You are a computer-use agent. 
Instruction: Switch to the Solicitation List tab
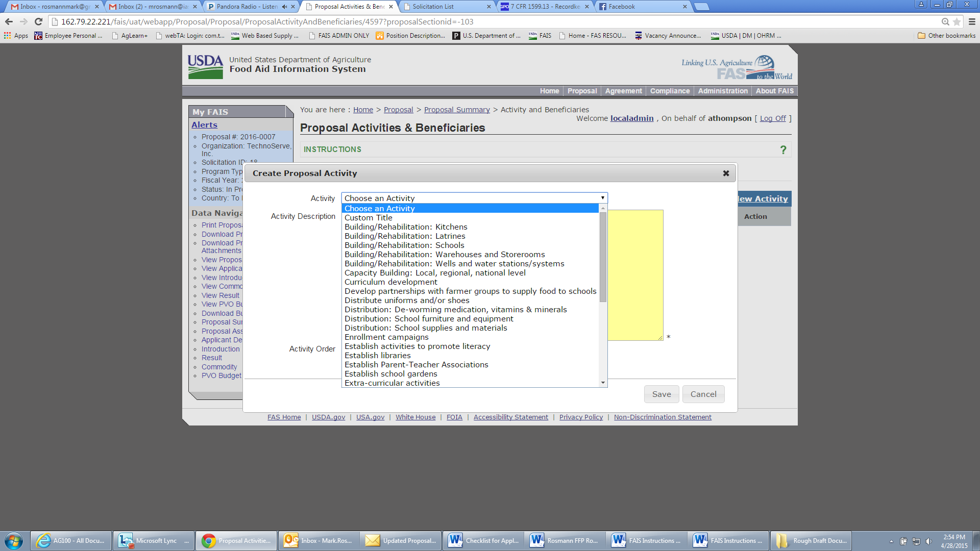pos(433,7)
